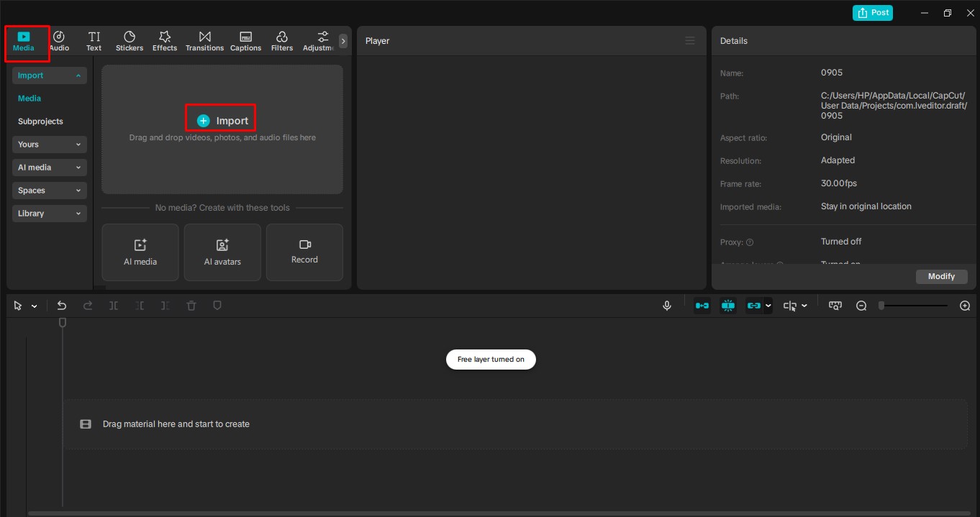Click the Delete right trim icon
This screenshot has width=980, height=517.
coord(165,306)
